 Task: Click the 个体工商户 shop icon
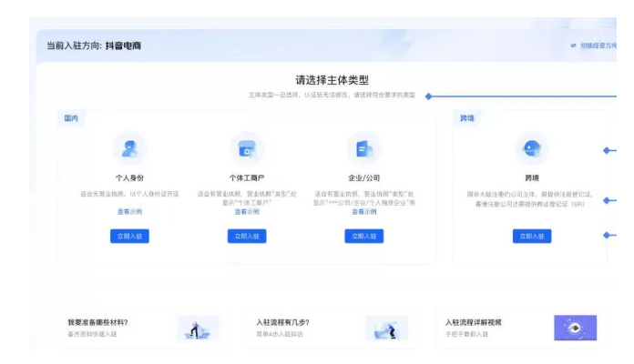(247, 148)
